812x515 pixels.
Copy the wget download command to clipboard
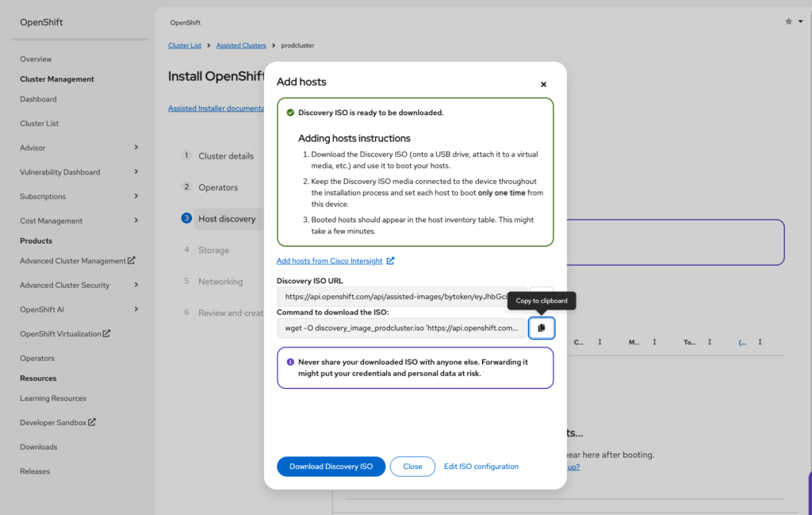[542, 328]
